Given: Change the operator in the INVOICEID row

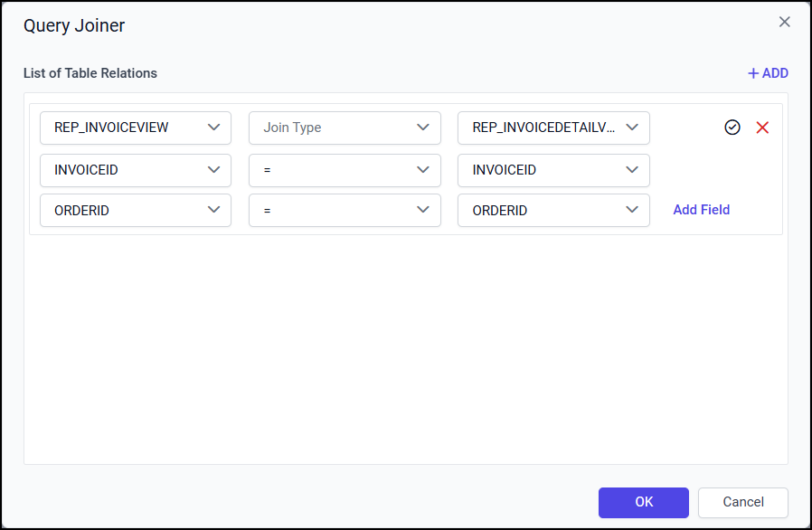Looking at the screenshot, I should click(x=345, y=169).
